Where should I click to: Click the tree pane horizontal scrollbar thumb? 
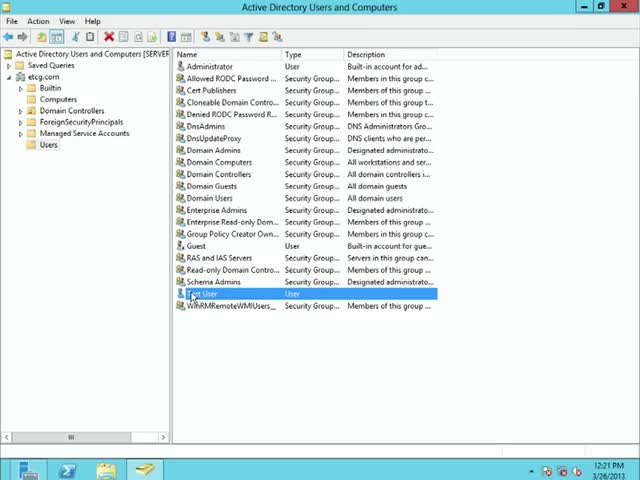[x=71, y=437]
